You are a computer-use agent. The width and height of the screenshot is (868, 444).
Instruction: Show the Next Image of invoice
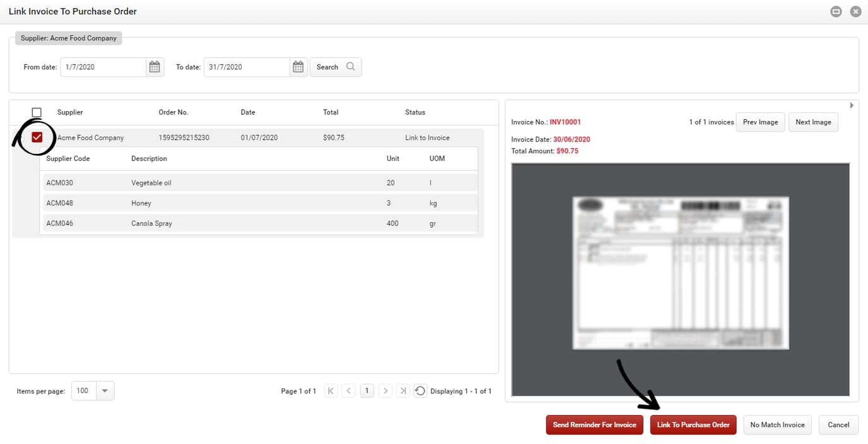tap(813, 122)
